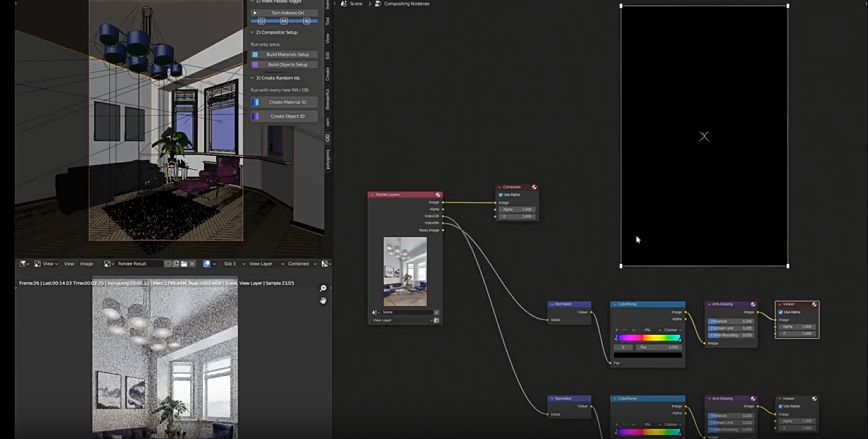The height and width of the screenshot is (439, 868).
Task: Click the Create Material ID button
Action: pyautogui.click(x=288, y=102)
